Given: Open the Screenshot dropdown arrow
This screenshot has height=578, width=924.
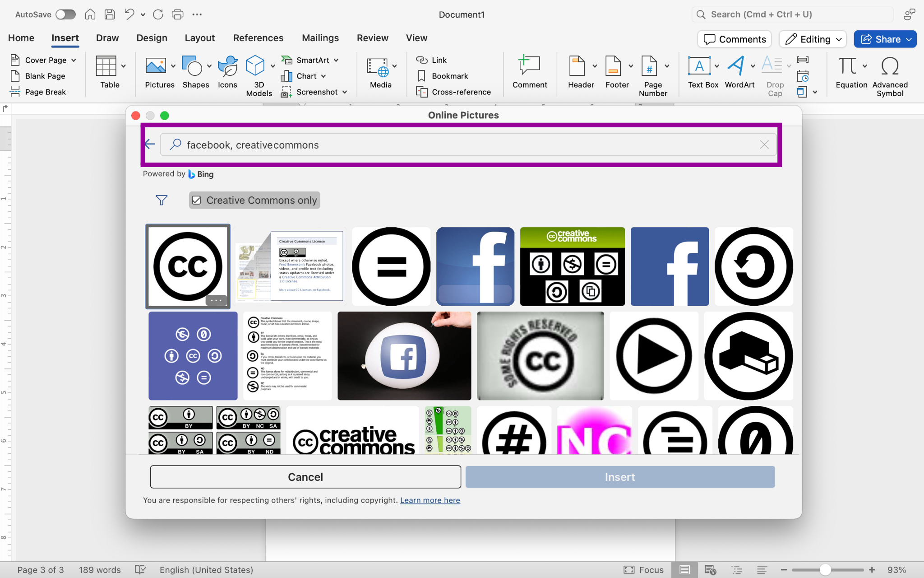Looking at the screenshot, I should point(345,92).
